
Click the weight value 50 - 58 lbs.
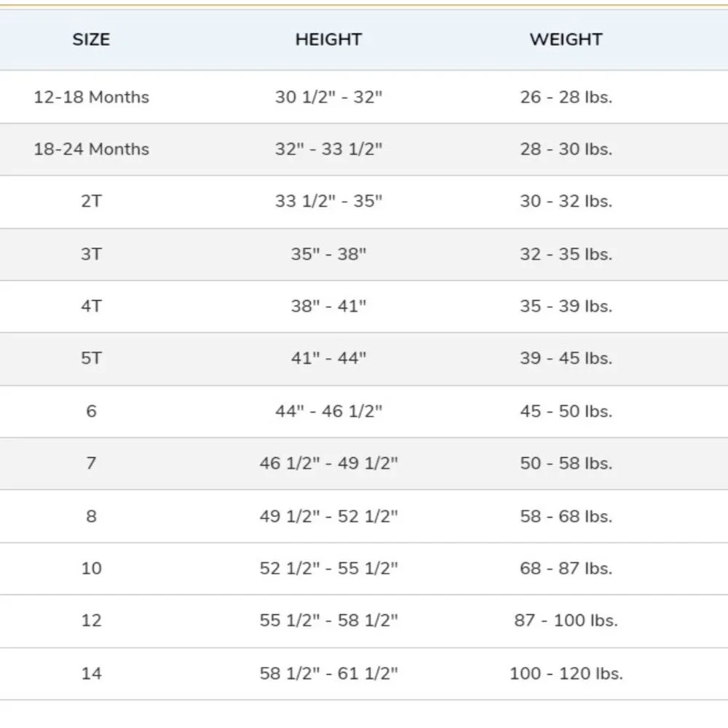[x=566, y=463]
